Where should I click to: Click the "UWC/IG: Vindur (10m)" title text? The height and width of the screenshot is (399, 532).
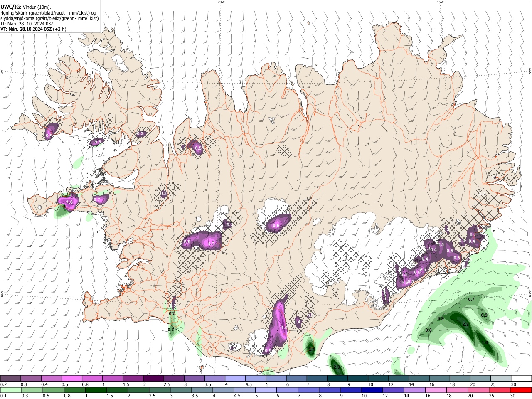pos(25,7)
